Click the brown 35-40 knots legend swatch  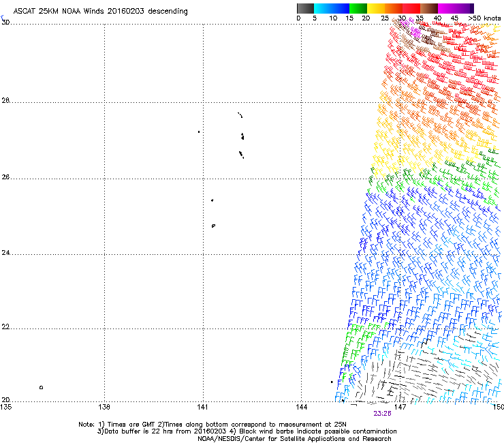click(429, 8)
